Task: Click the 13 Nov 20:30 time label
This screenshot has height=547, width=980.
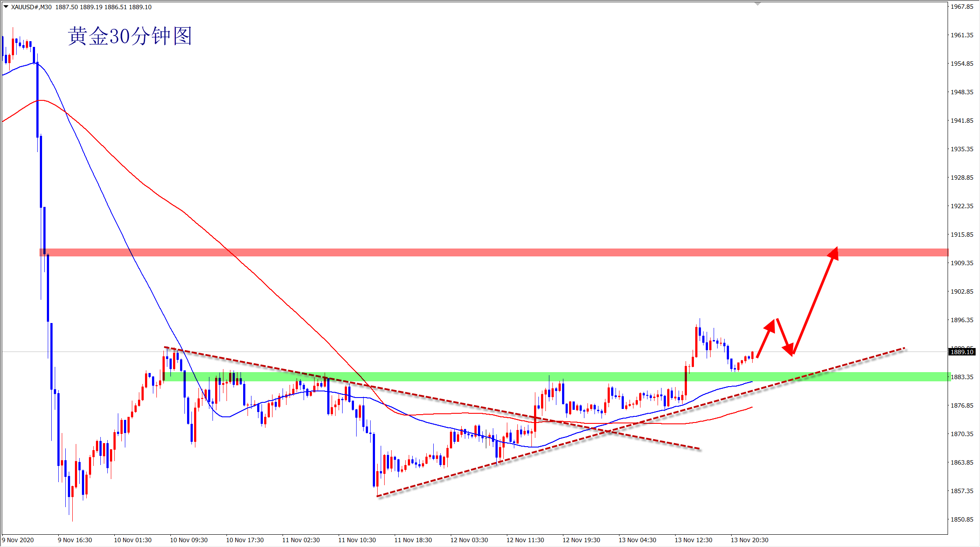Action: (x=749, y=540)
